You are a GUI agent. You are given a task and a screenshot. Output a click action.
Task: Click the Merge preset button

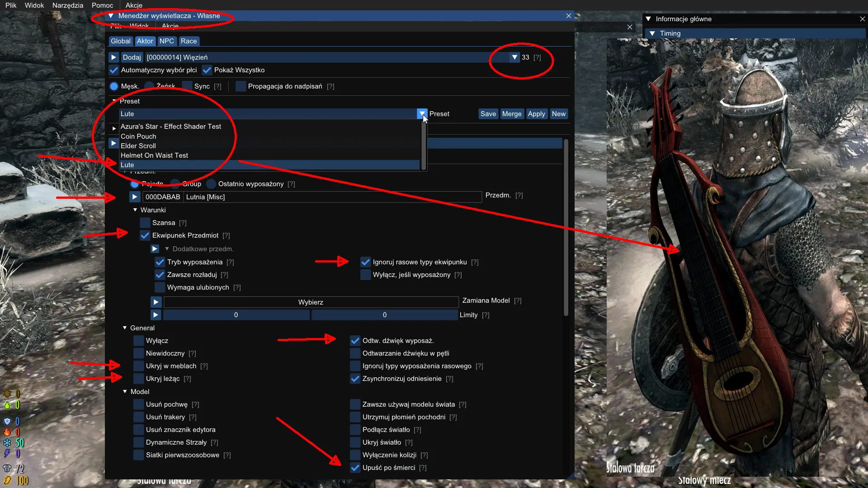512,114
